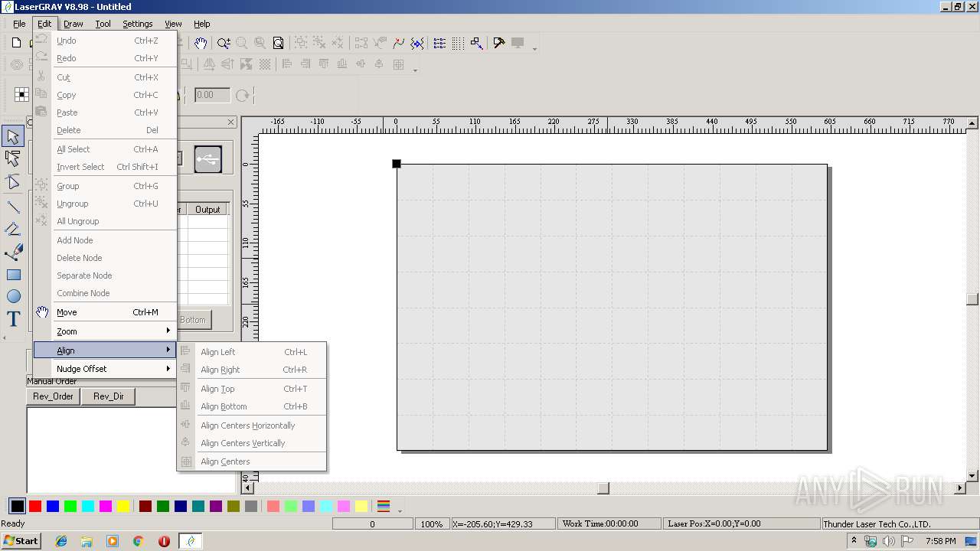
Task: Choose the polygon node shaping tool
Action: (x=13, y=182)
